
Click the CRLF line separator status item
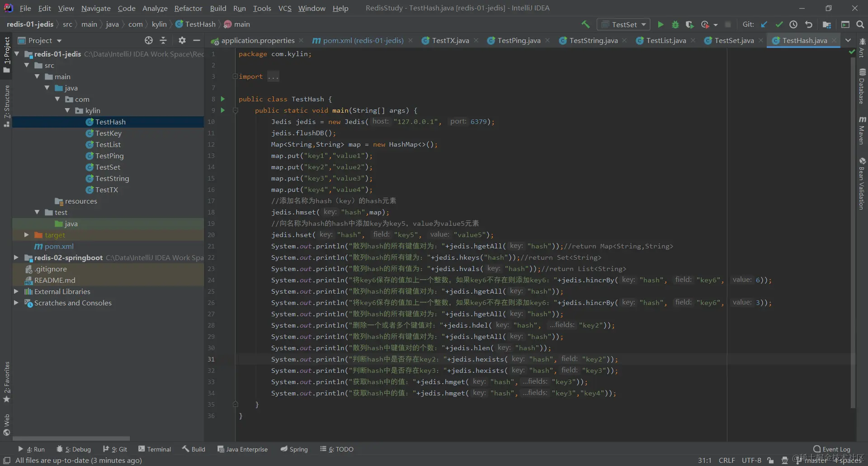[726, 461]
